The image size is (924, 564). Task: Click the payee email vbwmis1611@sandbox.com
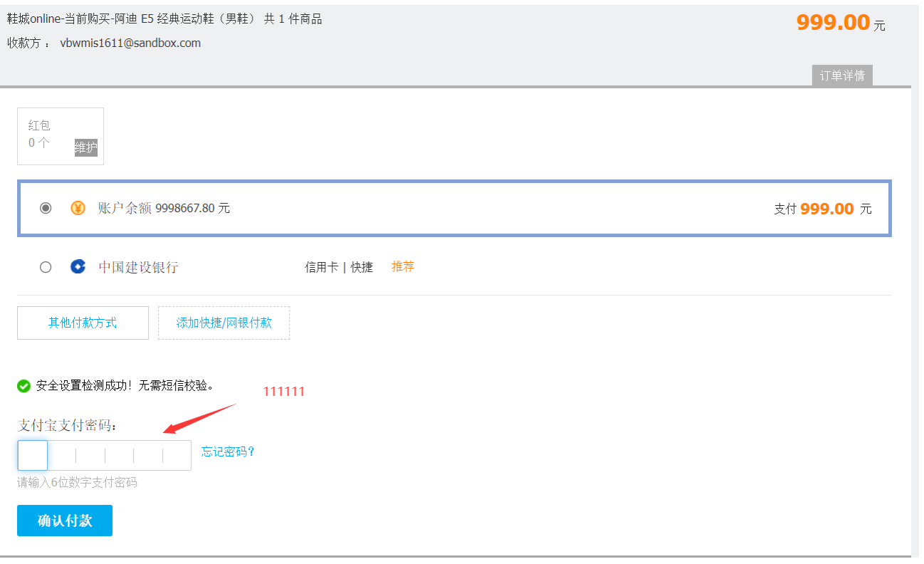click(130, 43)
